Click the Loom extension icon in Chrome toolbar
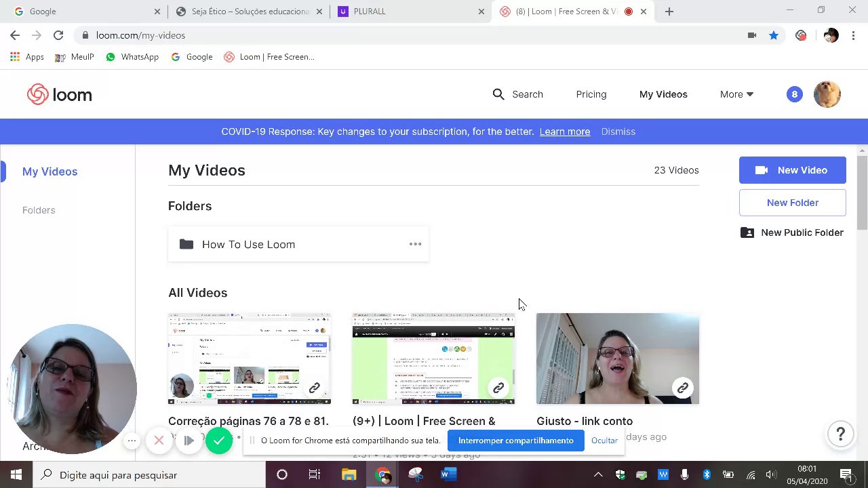This screenshot has width=868, height=488. (802, 35)
